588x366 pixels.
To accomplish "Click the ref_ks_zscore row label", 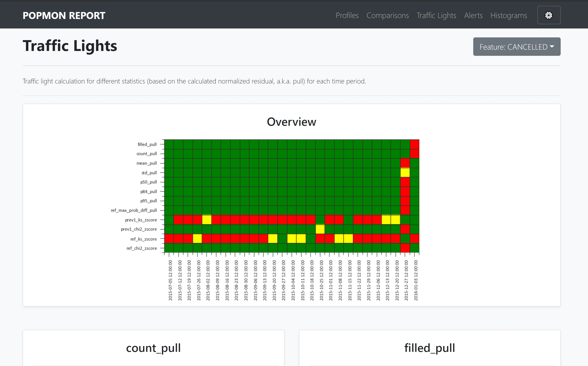I will 143,239.
